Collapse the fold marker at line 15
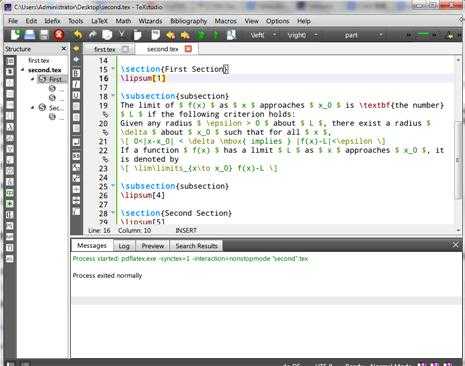This screenshot has width=465, height=366. click(113, 69)
